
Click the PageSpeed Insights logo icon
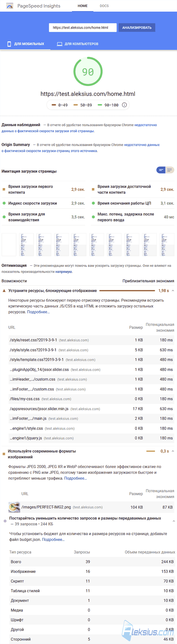[x=10, y=6]
